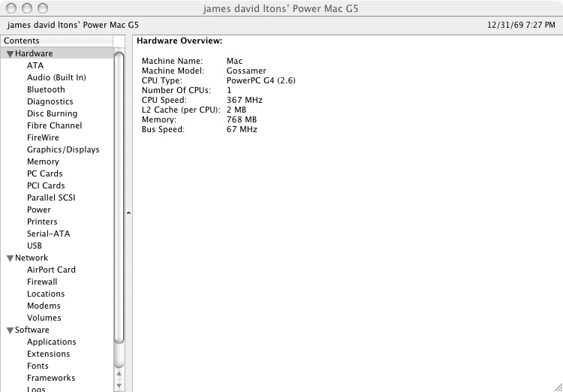Select Fonts under Software

tap(38, 366)
